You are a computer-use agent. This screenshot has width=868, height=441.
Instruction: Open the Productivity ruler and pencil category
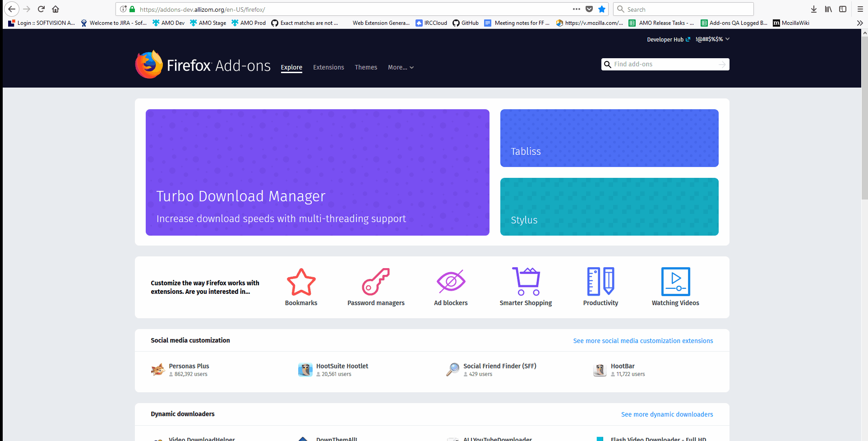[600, 281]
